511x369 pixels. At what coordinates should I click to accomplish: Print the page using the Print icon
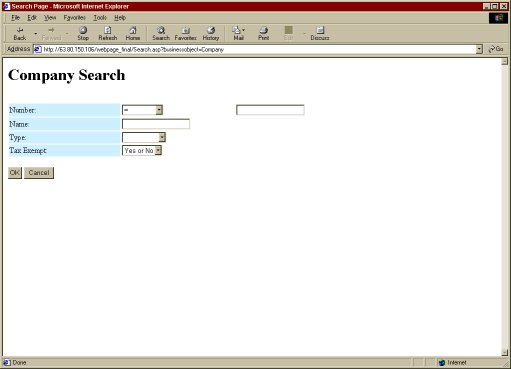(x=263, y=33)
